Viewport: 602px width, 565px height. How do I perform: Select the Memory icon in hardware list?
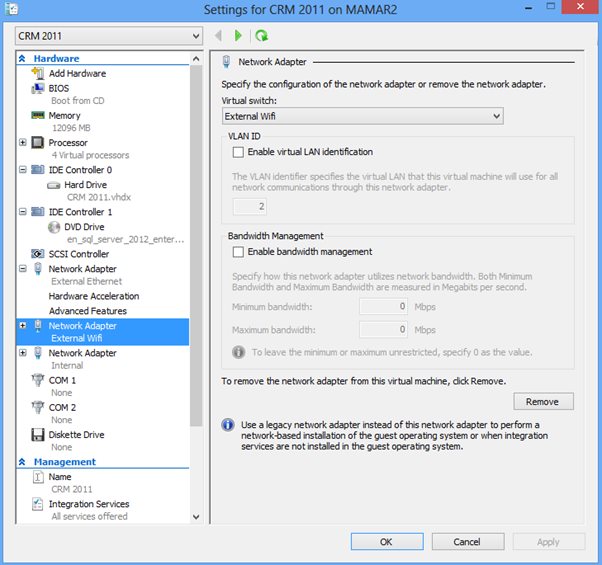(x=38, y=116)
